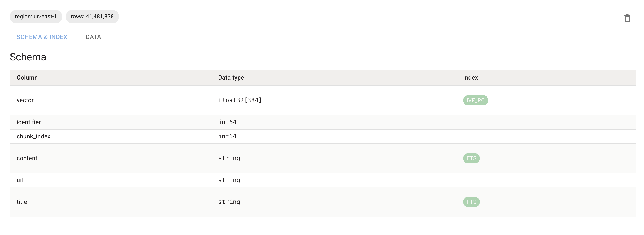
Task: Click the Index column header
Action: (x=470, y=77)
